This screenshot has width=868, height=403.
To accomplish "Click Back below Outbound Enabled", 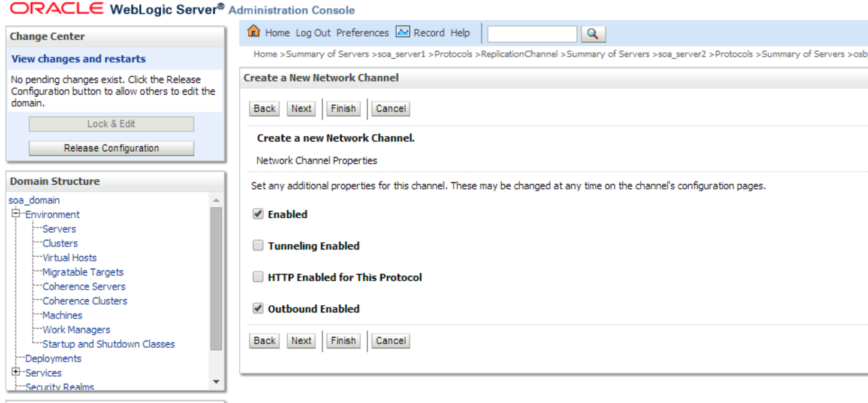I will (264, 341).
